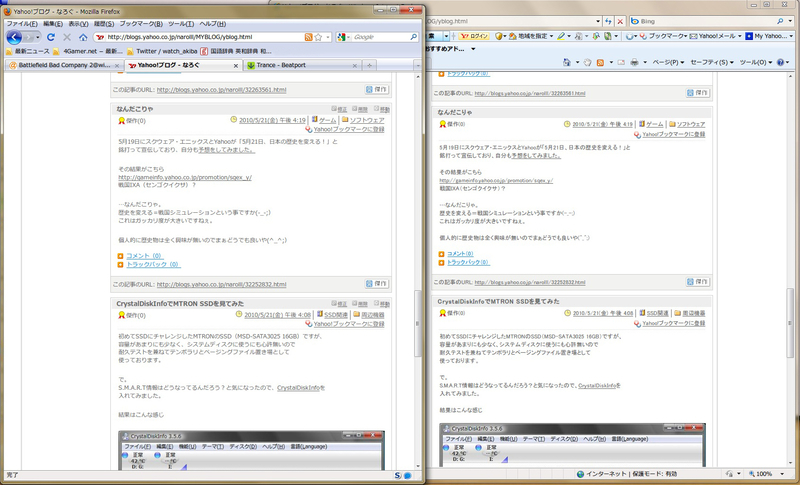Open the gameinfo.yahoo.co.jp promotion link in Firefox

(185, 177)
